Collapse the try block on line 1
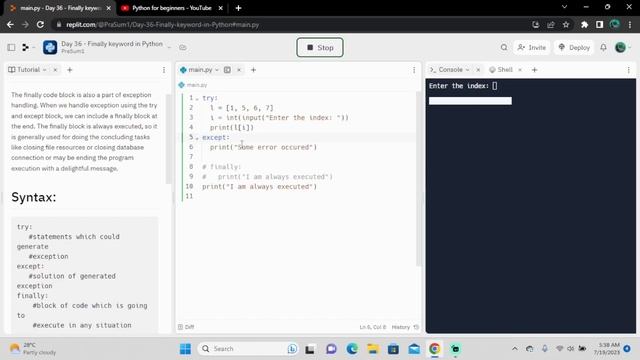 click(198, 98)
